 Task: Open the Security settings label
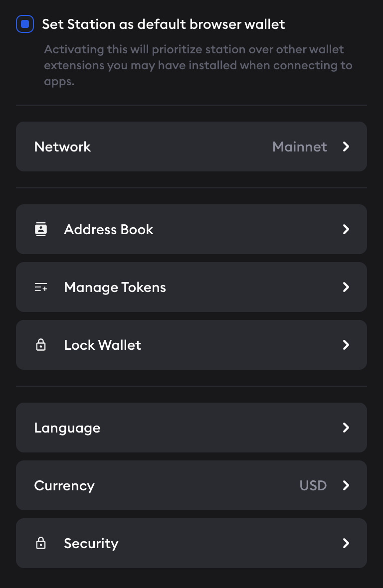(91, 543)
